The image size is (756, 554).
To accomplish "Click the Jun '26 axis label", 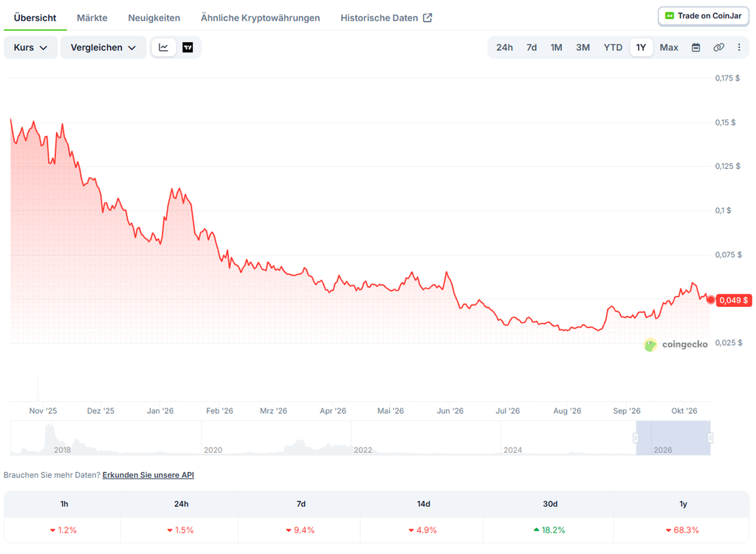I will point(450,411).
